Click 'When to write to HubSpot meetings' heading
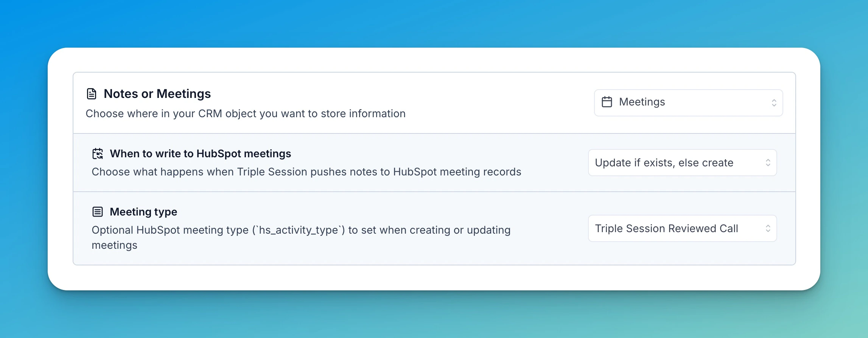 coord(200,154)
